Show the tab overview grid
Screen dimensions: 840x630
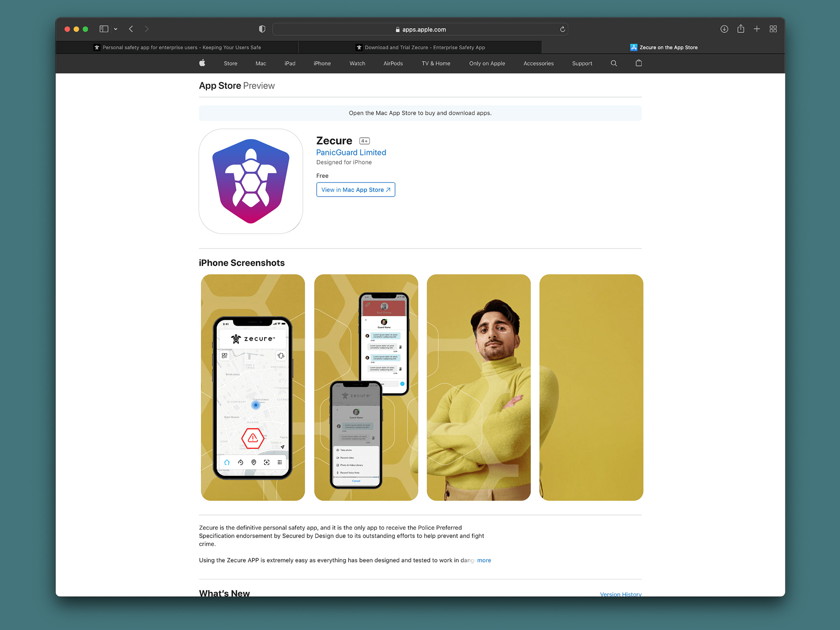click(x=773, y=29)
